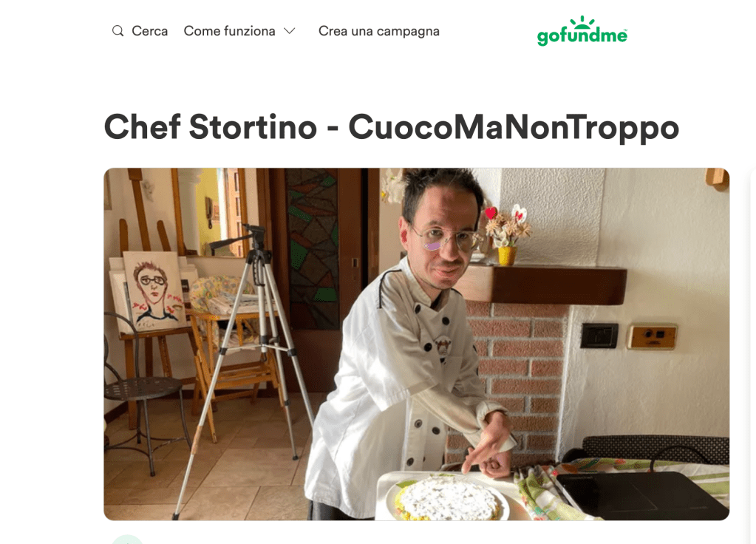Screen dimensions: 756x544
Task: Click the green sunburst above the gofundme logo
Action: 582,21
